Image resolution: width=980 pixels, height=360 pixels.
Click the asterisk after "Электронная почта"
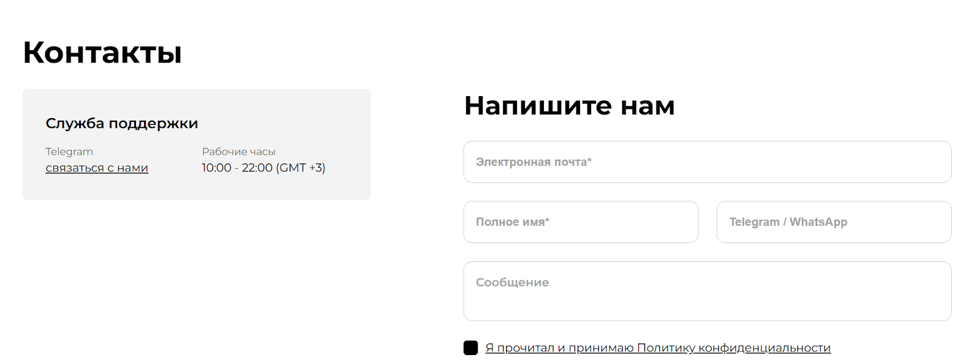(x=590, y=161)
